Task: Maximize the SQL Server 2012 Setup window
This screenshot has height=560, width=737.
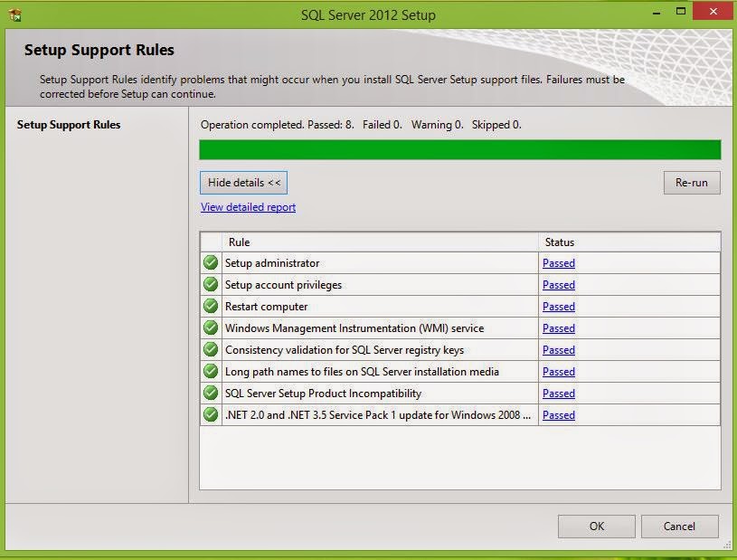Action: coord(681,11)
